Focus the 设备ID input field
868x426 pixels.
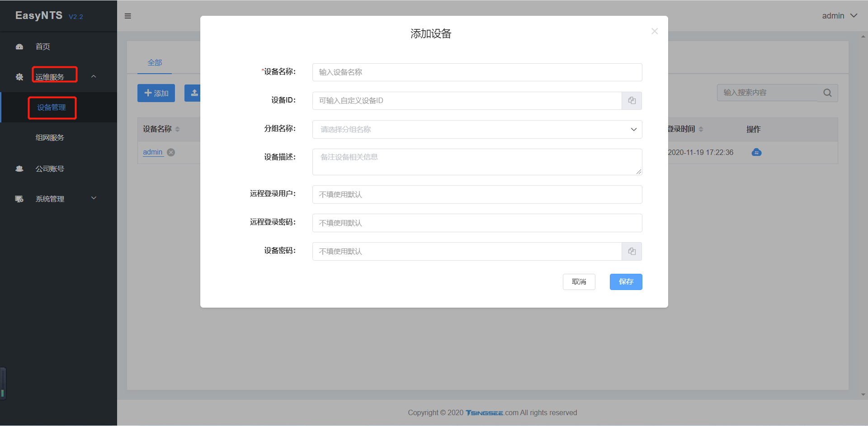467,101
